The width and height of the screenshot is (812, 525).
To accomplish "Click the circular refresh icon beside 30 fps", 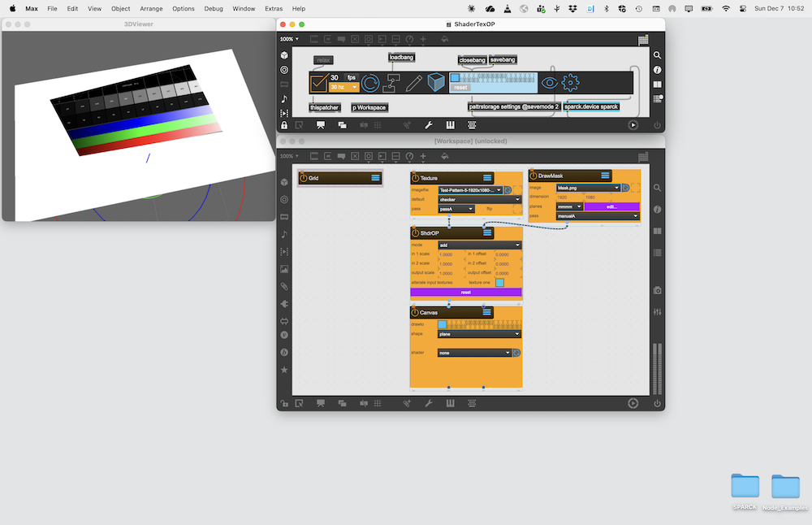I will 370,83.
